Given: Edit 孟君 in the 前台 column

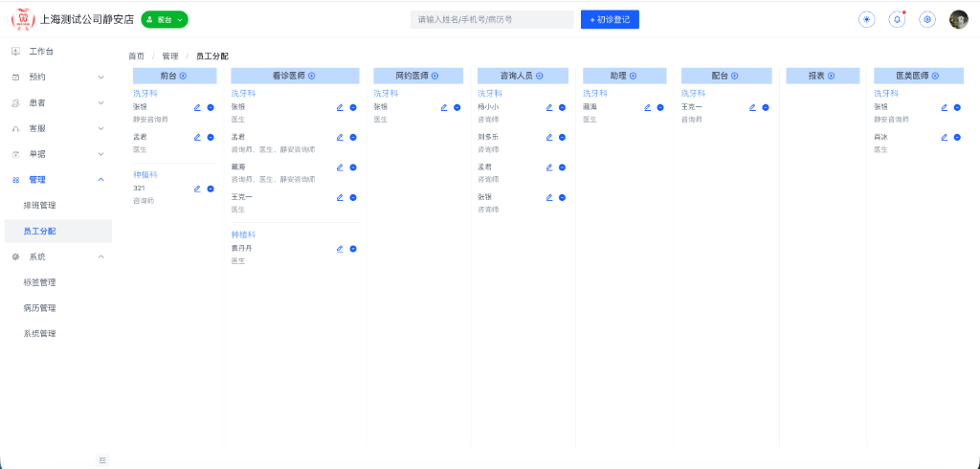Looking at the screenshot, I should tap(197, 138).
